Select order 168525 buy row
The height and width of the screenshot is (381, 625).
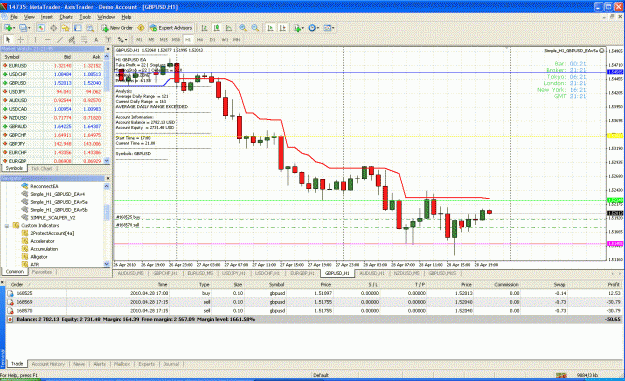coord(313,293)
